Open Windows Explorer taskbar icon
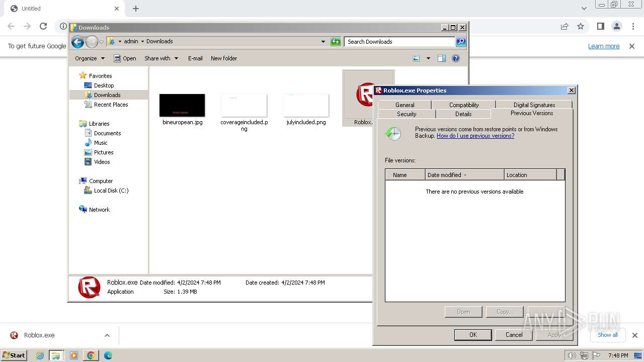Viewport: 644px width, 362px height. (56, 355)
